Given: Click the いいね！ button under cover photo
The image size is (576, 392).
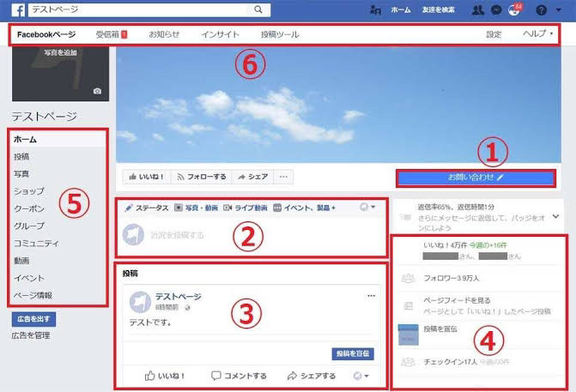Looking at the screenshot, I should coord(147,177).
